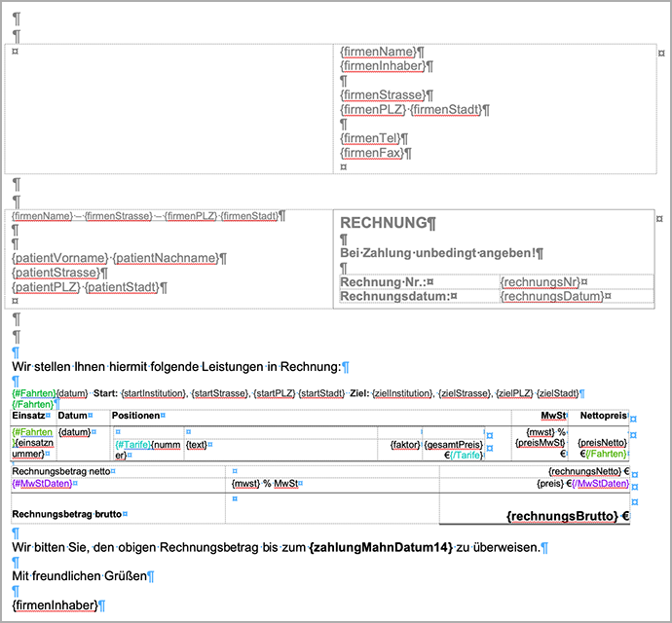Click the {patientPLZ} placeholder
The width and height of the screenshot is (672, 623).
coord(46,286)
